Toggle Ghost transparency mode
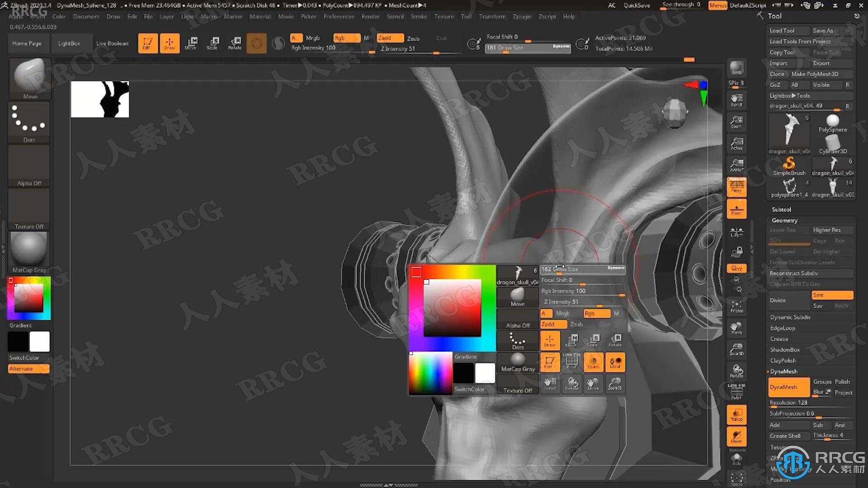This screenshot has height=488, width=868. [736, 436]
